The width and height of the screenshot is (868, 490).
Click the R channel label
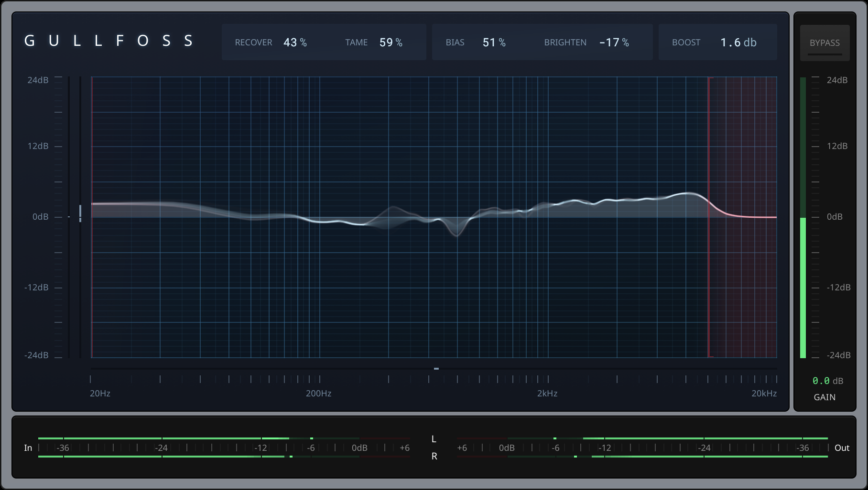[x=434, y=456]
